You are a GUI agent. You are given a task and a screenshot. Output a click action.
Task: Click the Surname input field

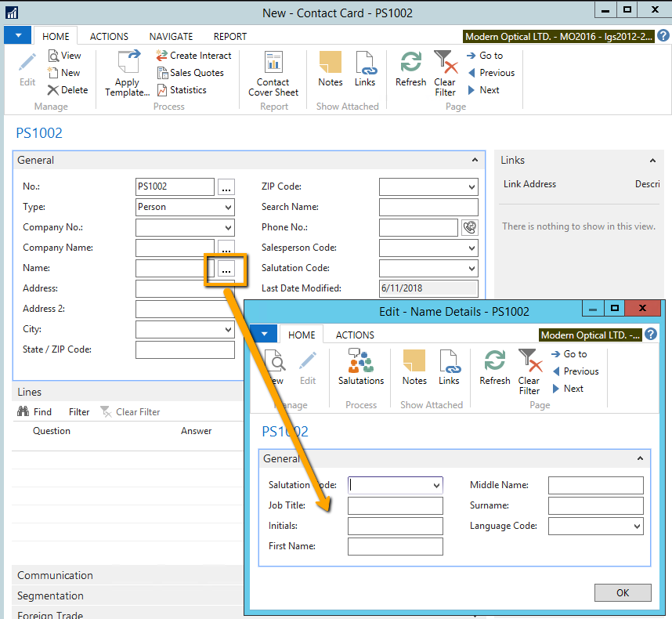click(596, 506)
